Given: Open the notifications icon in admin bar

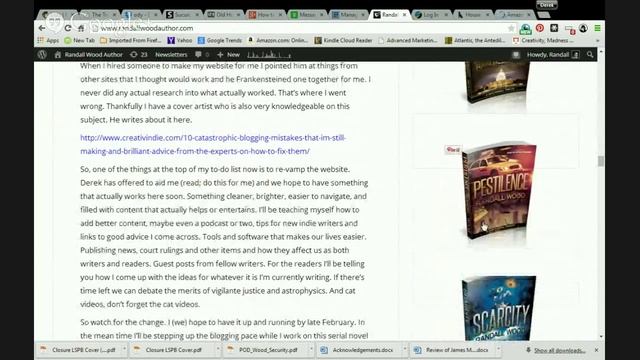Looking at the screenshot, I should point(516,54).
